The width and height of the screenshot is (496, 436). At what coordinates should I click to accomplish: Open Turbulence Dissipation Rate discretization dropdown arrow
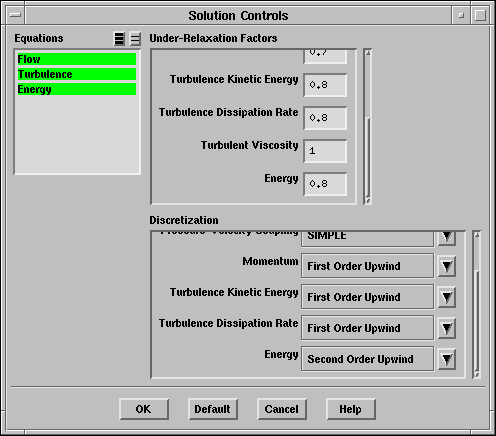point(447,328)
